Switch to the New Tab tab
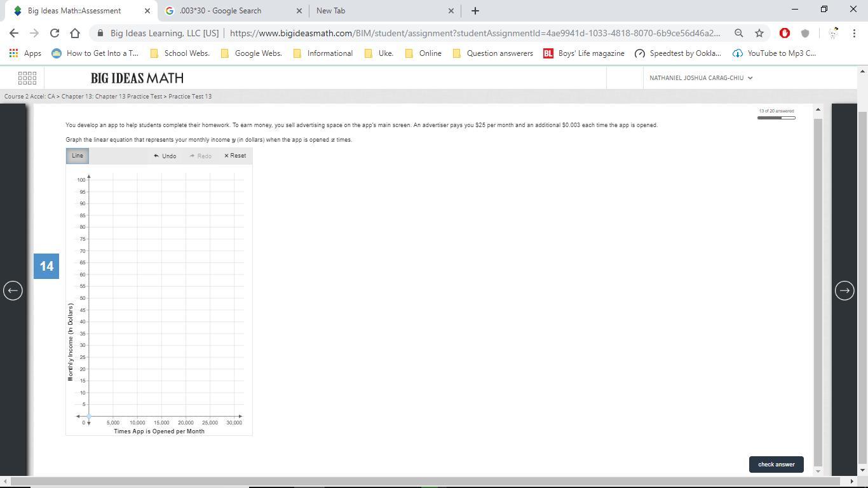This screenshot has width=868, height=488. (x=330, y=10)
